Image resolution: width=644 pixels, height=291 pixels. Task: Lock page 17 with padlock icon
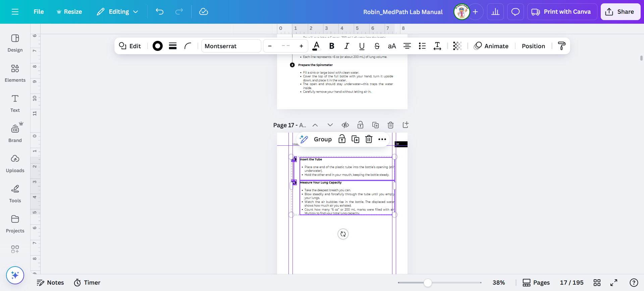click(x=360, y=125)
